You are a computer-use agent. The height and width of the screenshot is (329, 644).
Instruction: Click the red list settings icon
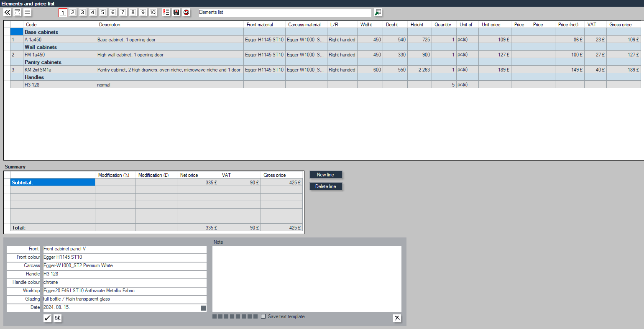coord(166,13)
